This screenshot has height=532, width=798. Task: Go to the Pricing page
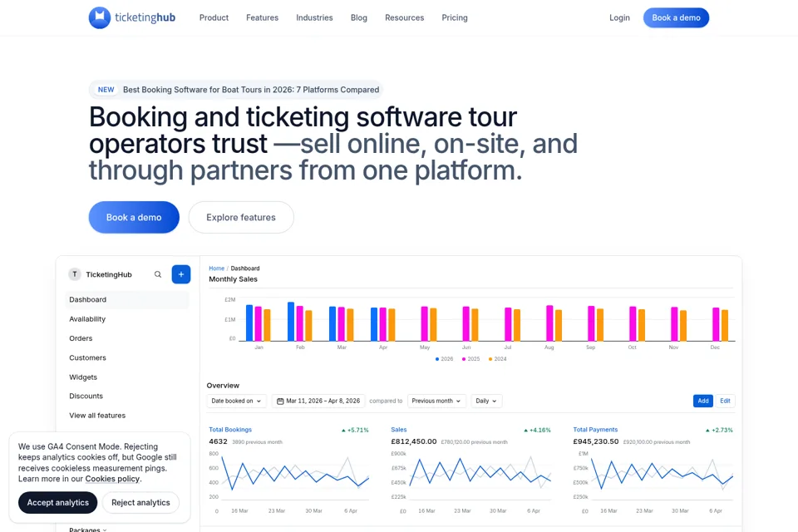[455, 17]
